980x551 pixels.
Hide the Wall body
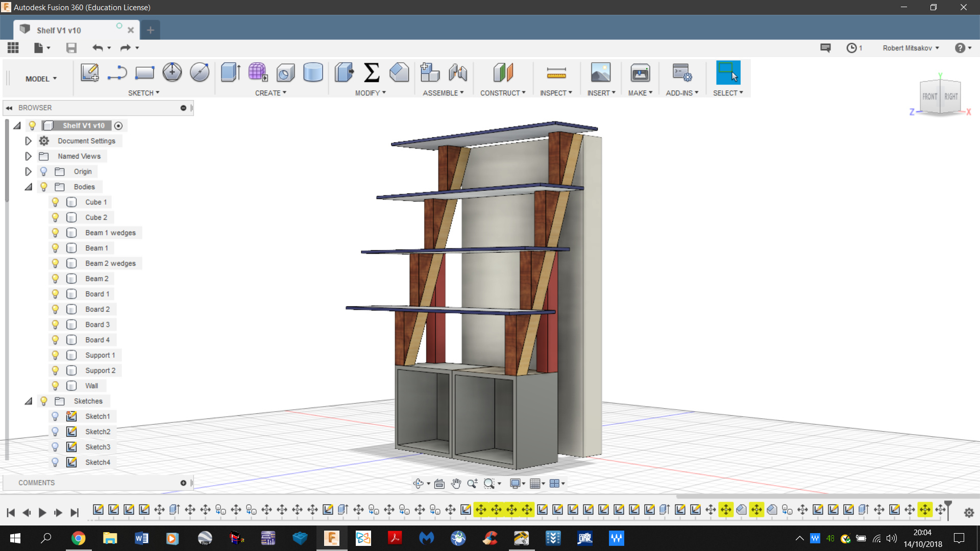click(x=55, y=386)
